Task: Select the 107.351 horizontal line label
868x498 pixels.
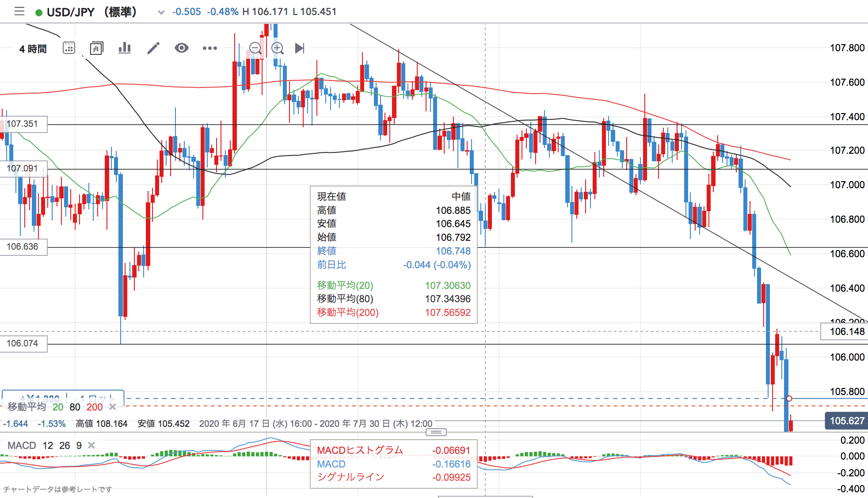Action: click(23, 124)
